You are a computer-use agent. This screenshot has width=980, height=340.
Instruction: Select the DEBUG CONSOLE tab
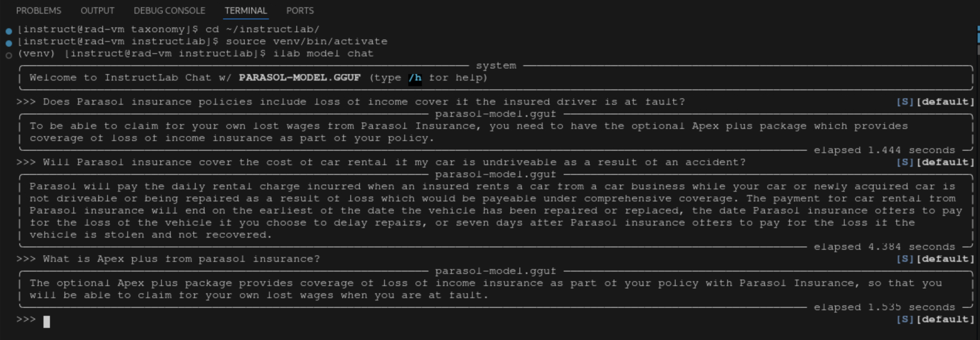click(x=169, y=10)
